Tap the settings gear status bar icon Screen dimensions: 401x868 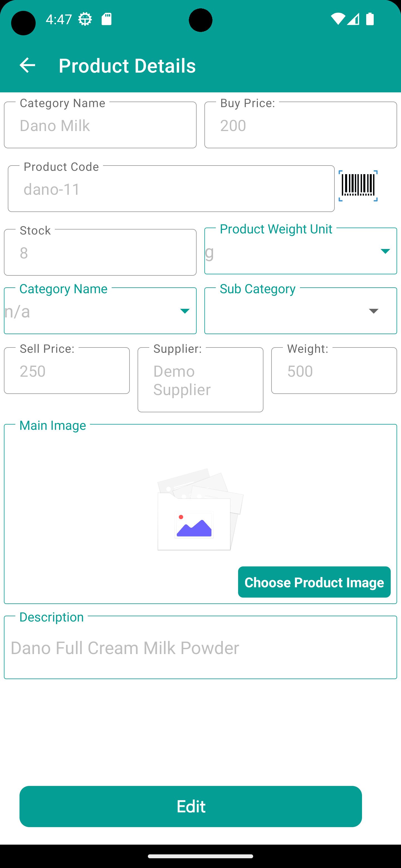85,19
